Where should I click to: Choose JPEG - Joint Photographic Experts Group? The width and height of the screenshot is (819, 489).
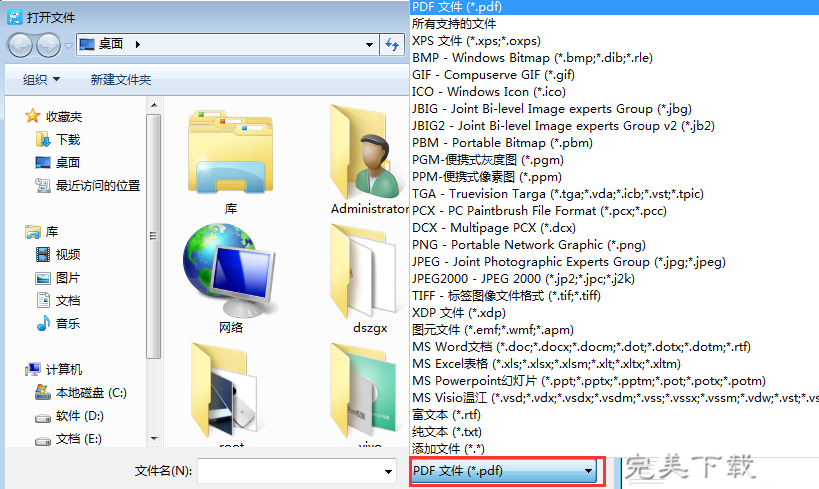614,262
